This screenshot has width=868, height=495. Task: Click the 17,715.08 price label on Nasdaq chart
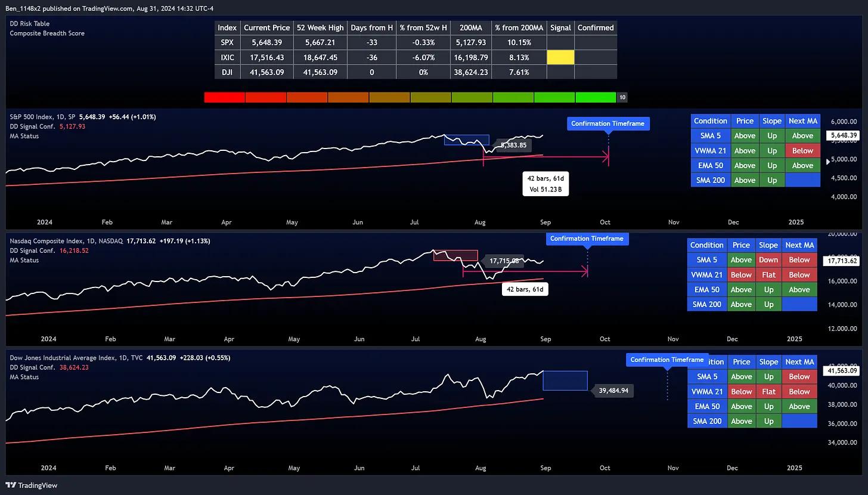[504, 261]
